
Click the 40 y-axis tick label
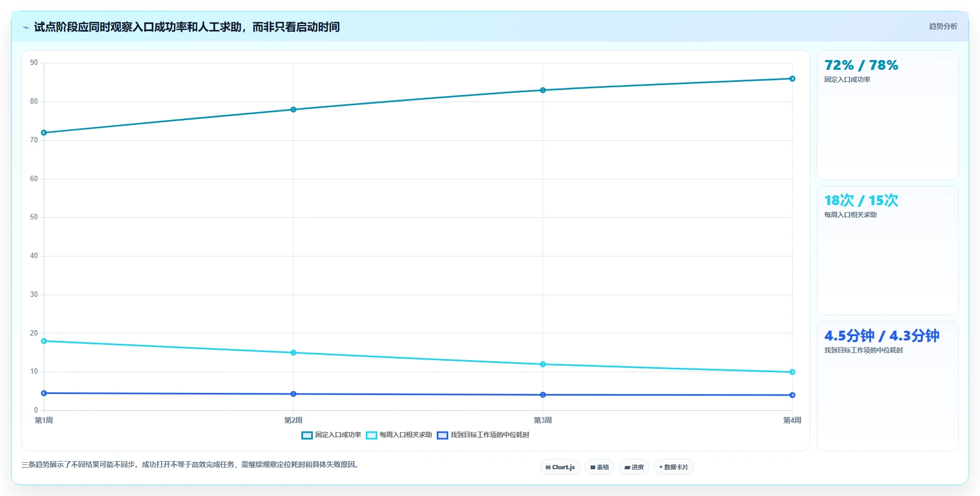[x=34, y=256]
